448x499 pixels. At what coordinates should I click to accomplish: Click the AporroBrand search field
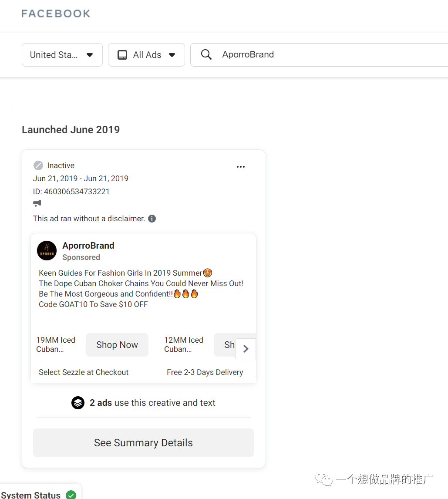tap(319, 55)
